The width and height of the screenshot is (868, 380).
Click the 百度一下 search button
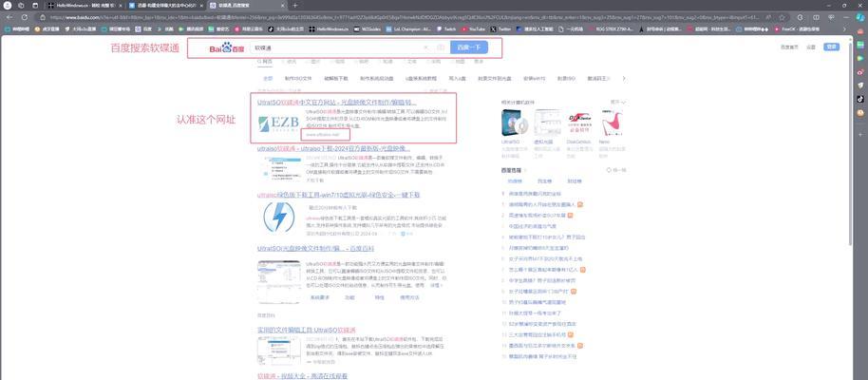[469, 47]
